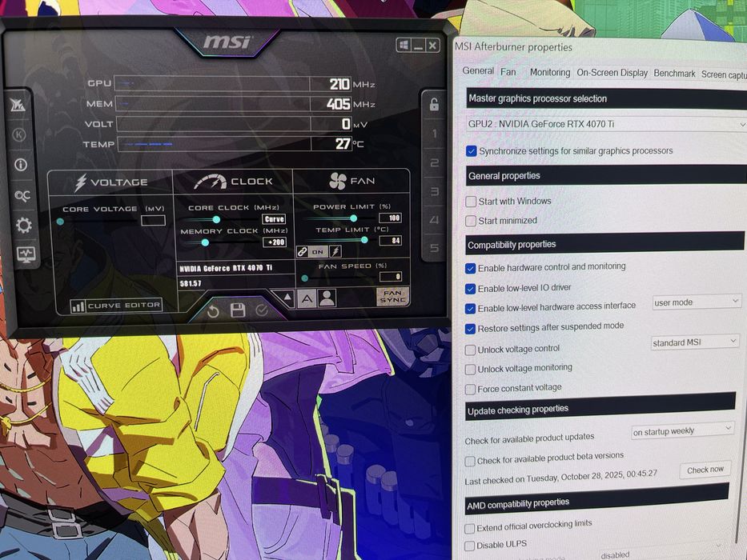Click the reset circular arrow icon
Image resolution: width=747 pixels, height=560 pixels.
pyautogui.click(x=213, y=311)
